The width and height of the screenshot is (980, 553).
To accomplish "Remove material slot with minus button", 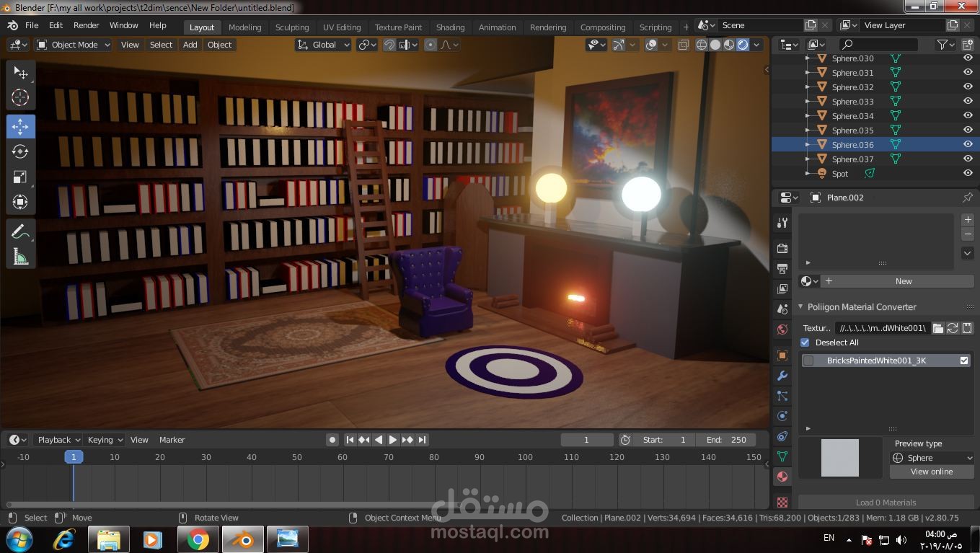I will 968,234.
